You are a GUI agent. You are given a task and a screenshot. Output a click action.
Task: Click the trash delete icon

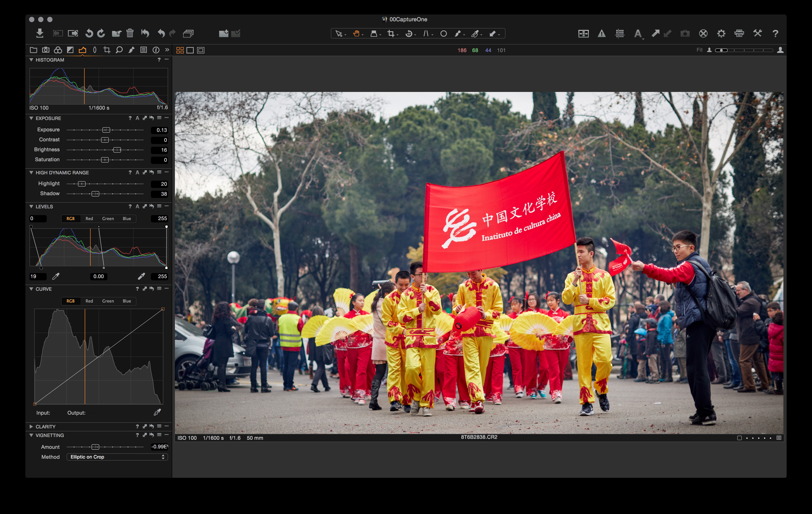130,33
